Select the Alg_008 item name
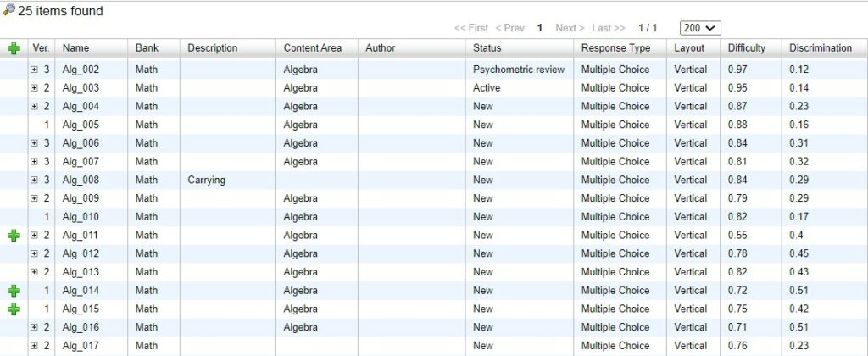868x356 pixels. pyautogui.click(x=81, y=180)
